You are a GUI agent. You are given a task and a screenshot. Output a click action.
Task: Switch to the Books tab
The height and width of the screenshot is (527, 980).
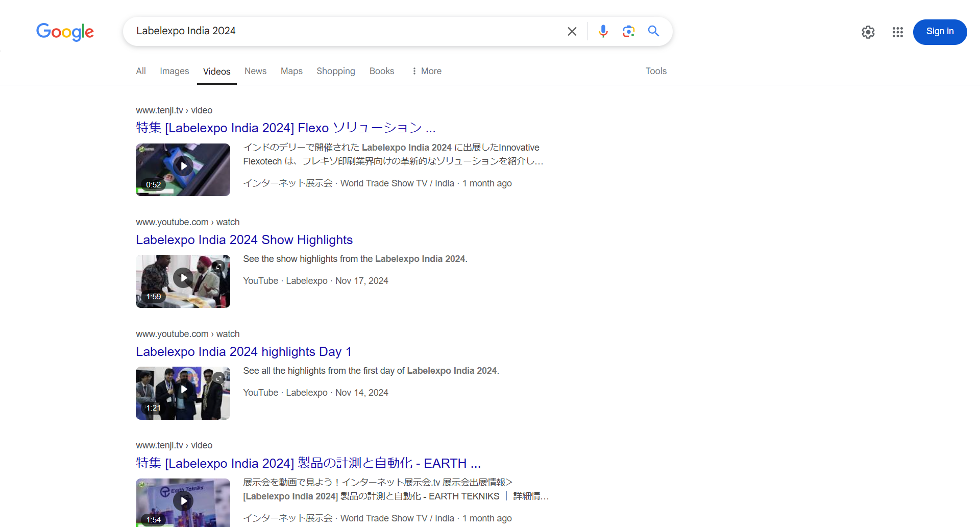pos(382,71)
